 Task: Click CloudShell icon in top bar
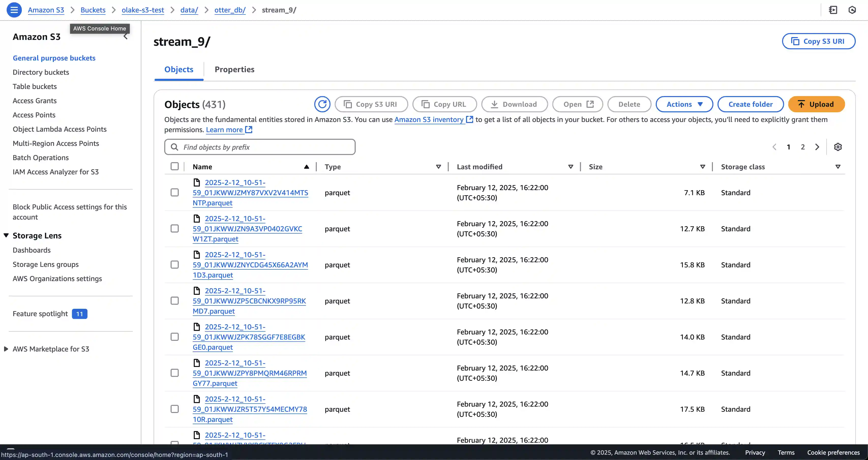(x=833, y=10)
